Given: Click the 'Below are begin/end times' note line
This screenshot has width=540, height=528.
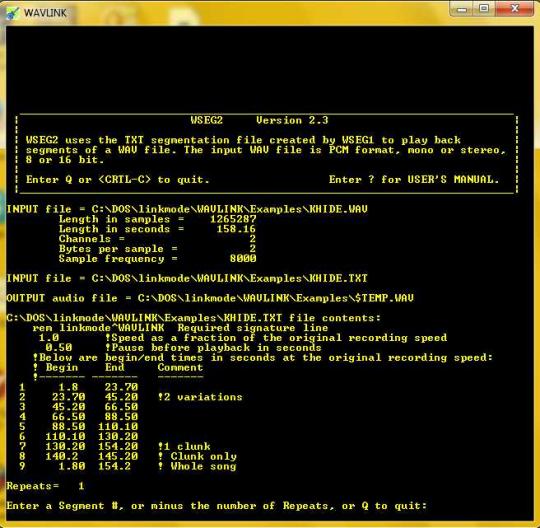Looking at the screenshot, I should pyautogui.click(x=263, y=358).
